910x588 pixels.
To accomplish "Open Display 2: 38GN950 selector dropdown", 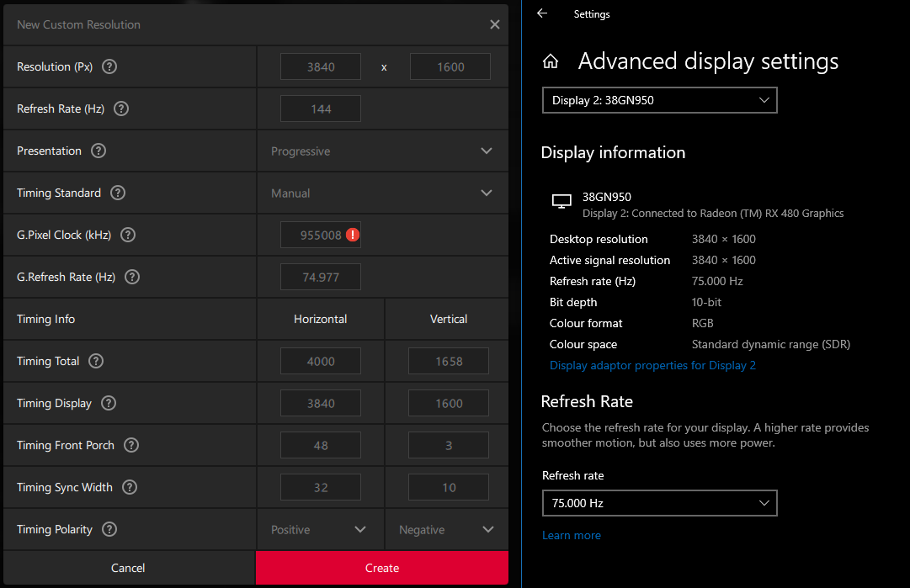I will point(659,100).
